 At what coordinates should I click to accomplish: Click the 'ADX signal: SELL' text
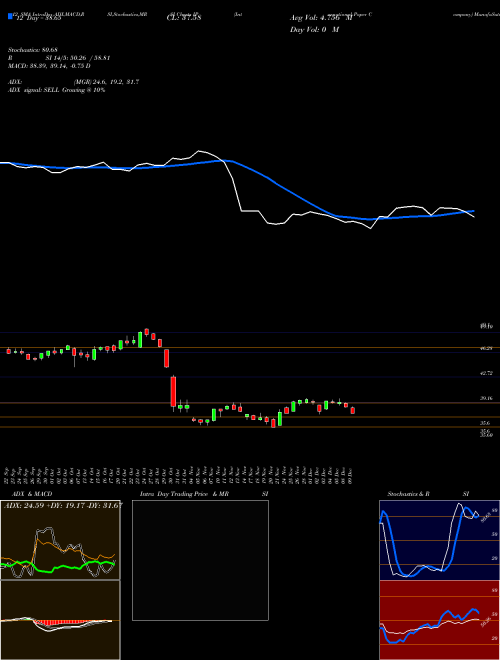click(34, 90)
